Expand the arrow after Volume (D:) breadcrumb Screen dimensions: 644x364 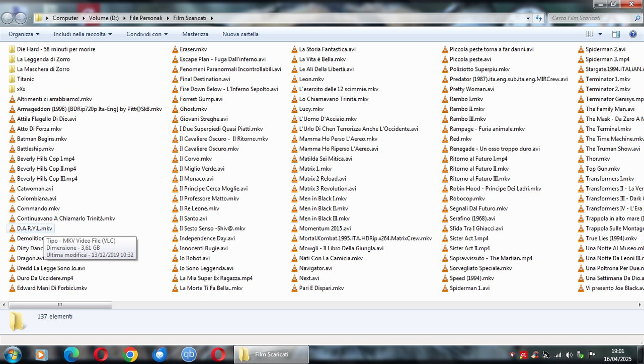click(x=124, y=18)
